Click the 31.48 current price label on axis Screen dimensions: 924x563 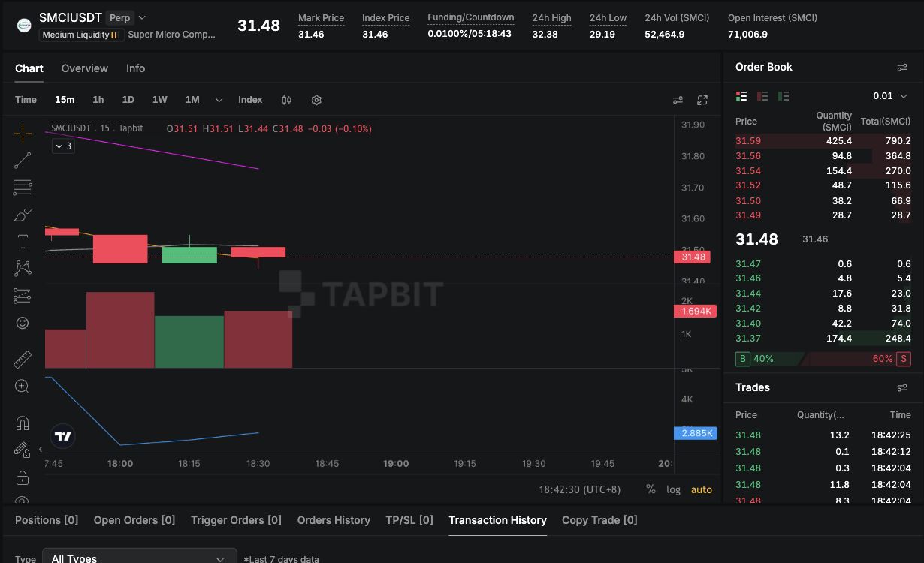694,257
